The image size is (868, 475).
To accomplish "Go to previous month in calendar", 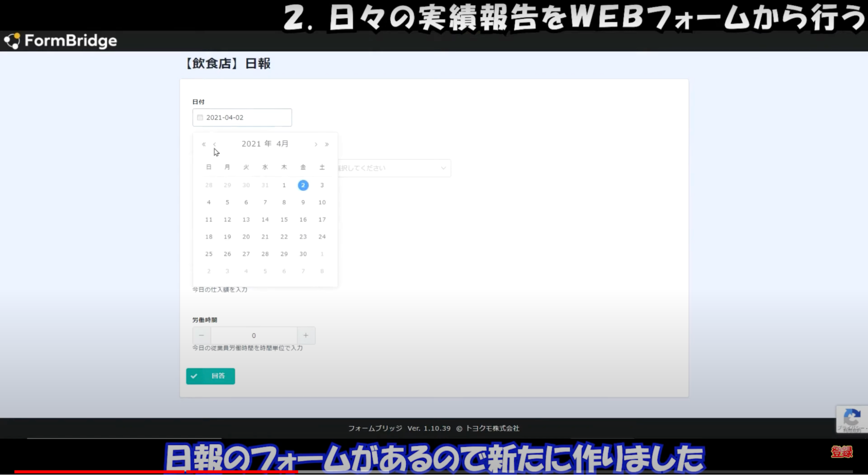I will pos(215,144).
